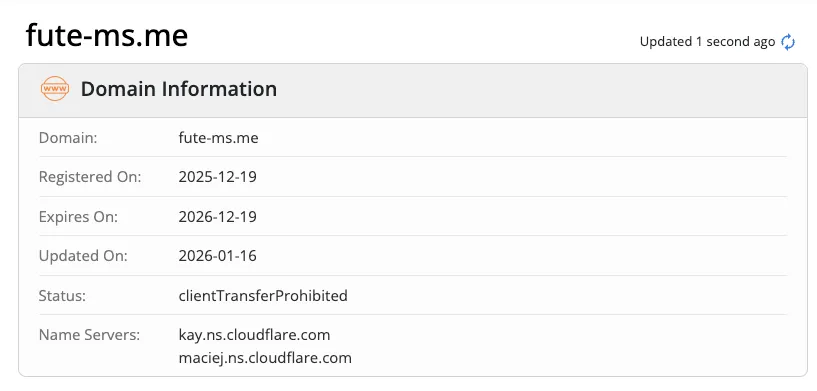The height and width of the screenshot is (391, 817).
Task: Click the Updated On: label
Action: point(83,256)
